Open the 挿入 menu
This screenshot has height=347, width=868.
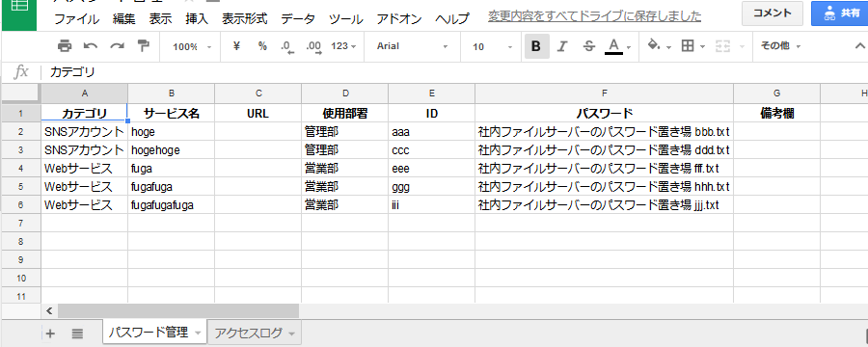(197, 19)
